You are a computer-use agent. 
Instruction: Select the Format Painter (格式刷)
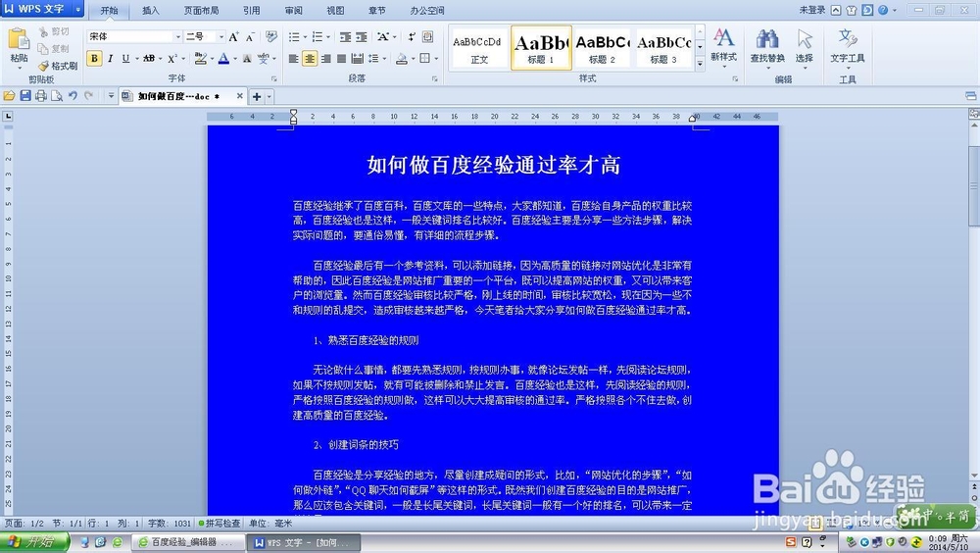tap(58, 66)
